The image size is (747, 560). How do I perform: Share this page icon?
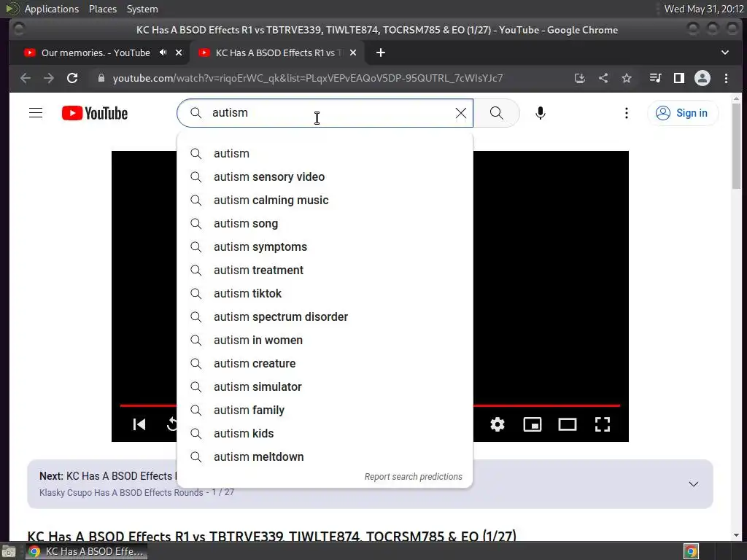(x=603, y=78)
